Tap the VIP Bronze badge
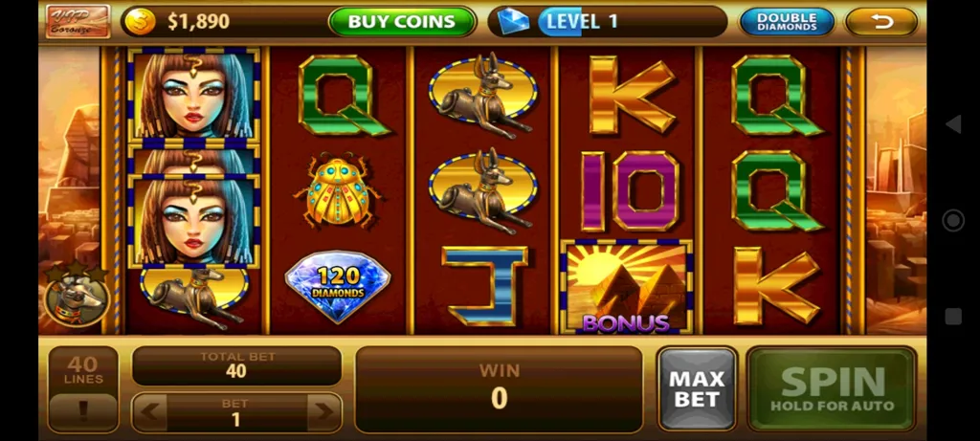980x441 pixels. (x=78, y=21)
